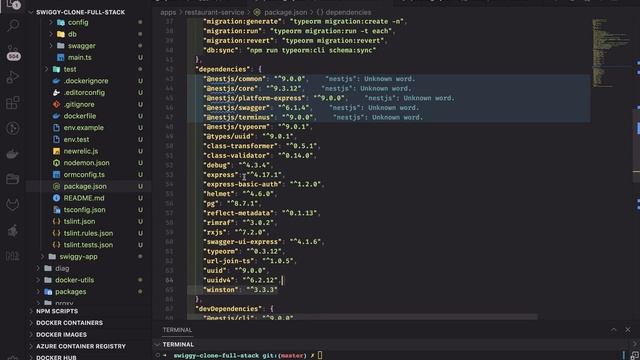Click the main.ts file icon
This screenshot has width=640, height=360.
point(61,58)
